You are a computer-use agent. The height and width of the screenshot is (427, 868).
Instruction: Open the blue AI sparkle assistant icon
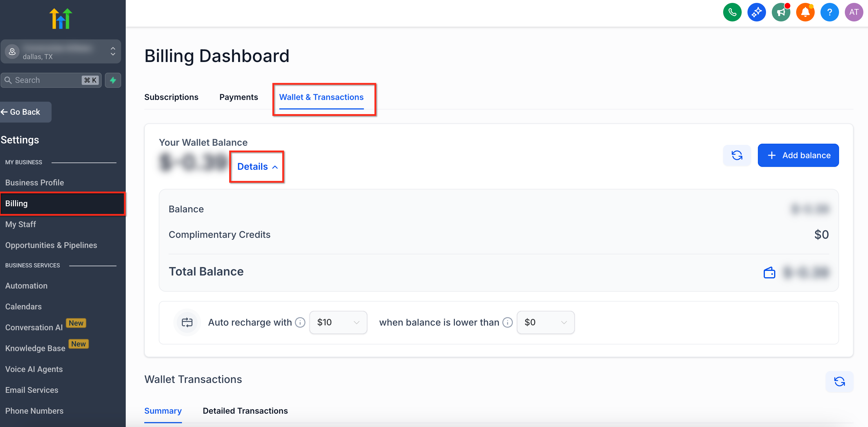(756, 12)
